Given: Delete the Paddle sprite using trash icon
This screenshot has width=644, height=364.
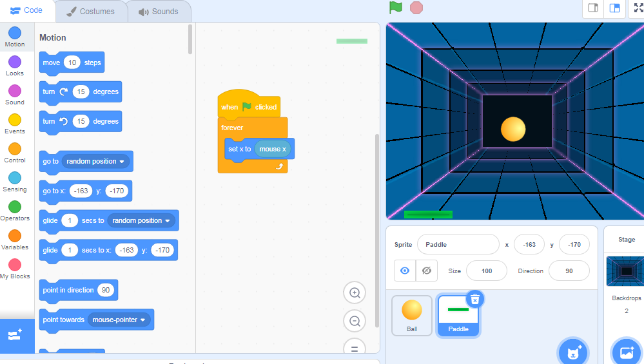Looking at the screenshot, I should click(474, 299).
